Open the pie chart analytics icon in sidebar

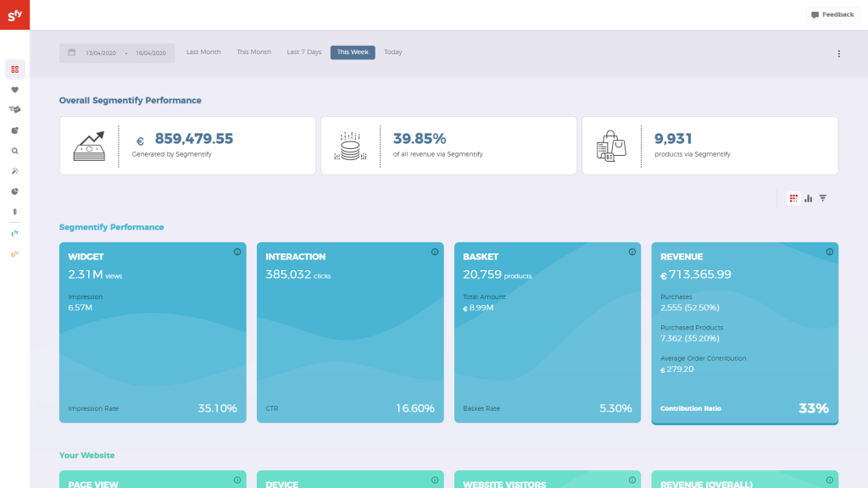tap(15, 191)
